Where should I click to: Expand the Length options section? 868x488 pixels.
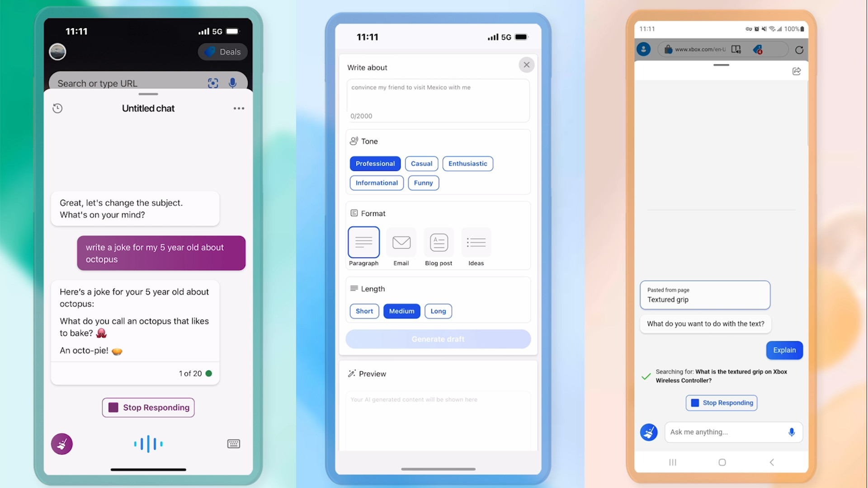pyautogui.click(x=373, y=289)
